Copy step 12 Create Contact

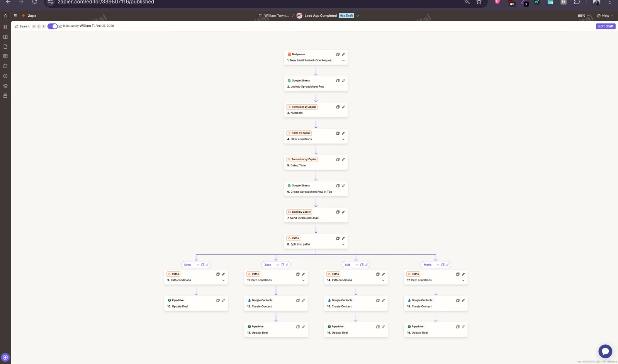tap(298, 300)
